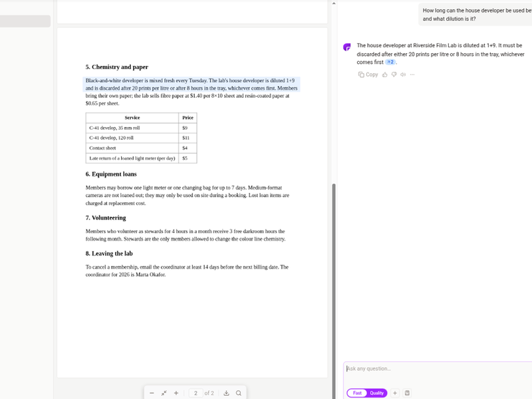Image resolution: width=532 pixels, height=399 pixels.
Task: Zoom in the PDF with the plus icon
Action: (x=176, y=393)
